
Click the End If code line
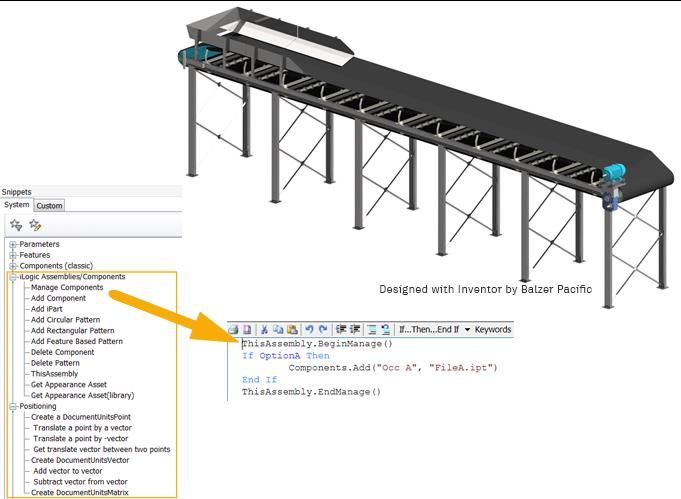point(259,380)
